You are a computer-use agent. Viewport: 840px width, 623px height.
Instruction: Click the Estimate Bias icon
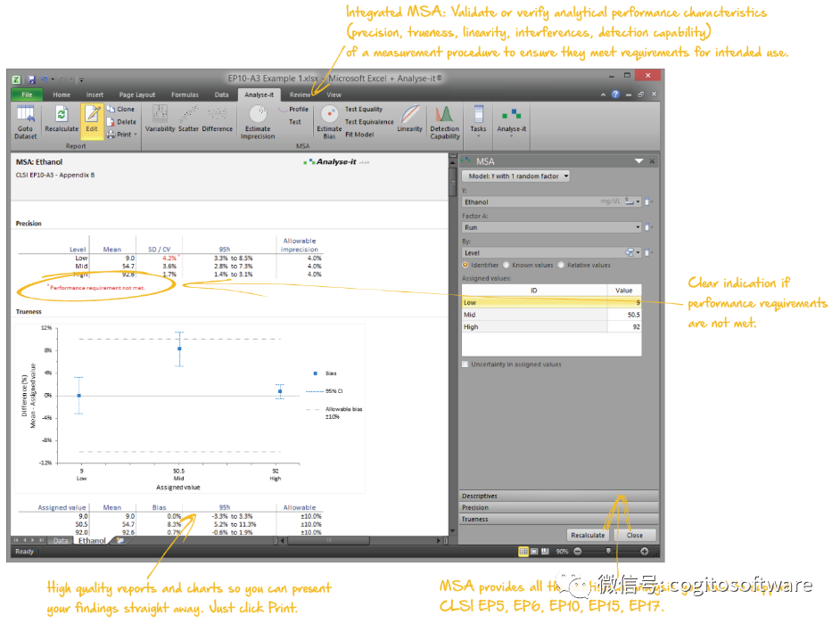tap(329, 123)
